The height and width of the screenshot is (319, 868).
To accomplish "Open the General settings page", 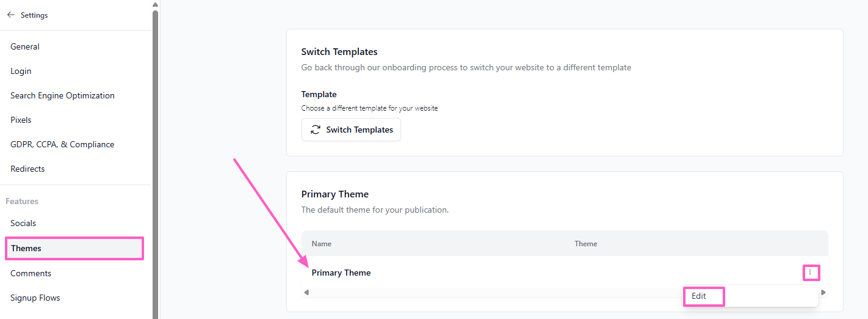I will click(x=25, y=46).
